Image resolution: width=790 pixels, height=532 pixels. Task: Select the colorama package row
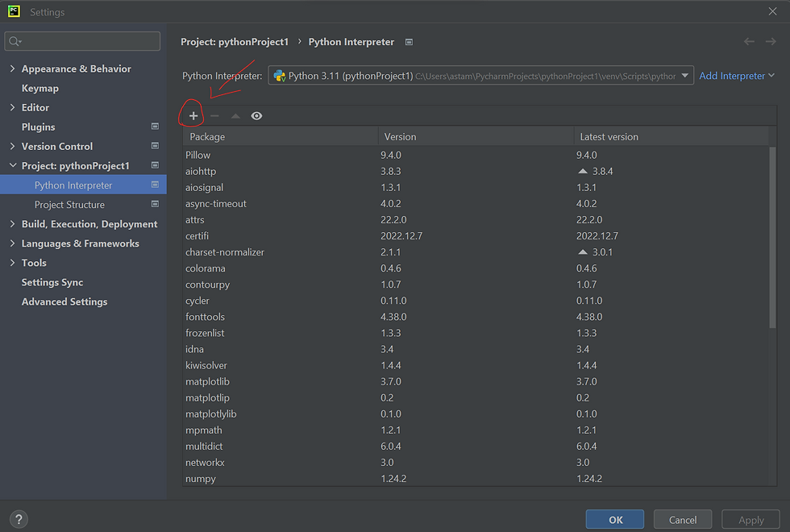[x=476, y=268]
